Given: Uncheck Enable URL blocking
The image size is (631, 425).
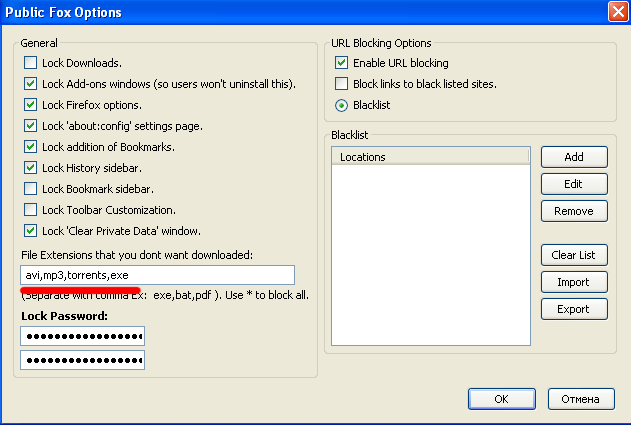Looking at the screenshot, I should pos(343,63).
